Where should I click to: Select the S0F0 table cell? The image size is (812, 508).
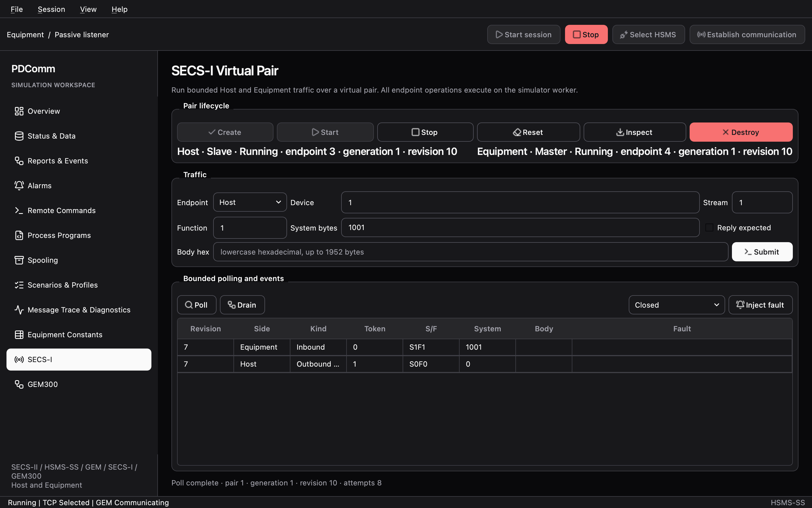click(431, 364)
